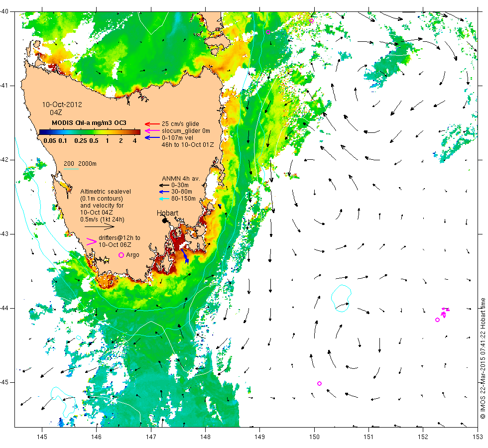The image size is (488, 448).
Task: Click the 147 longitude axis label
Action: click(151, 437)
